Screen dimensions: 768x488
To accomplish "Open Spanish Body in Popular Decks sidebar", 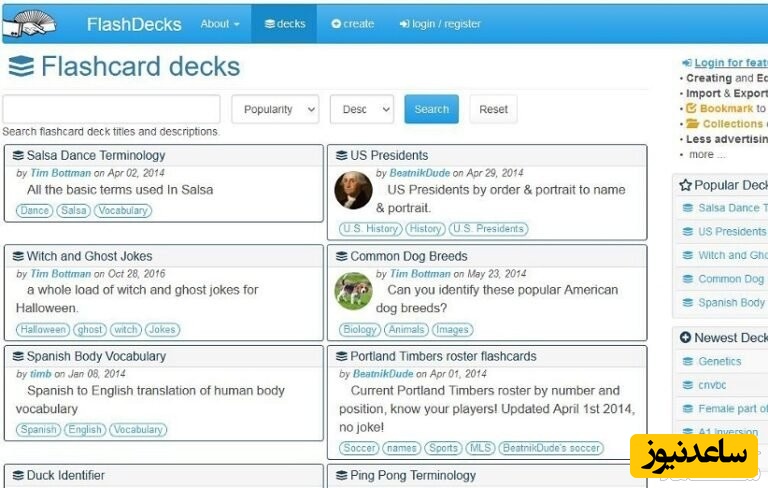I will (x=731, y=303).
